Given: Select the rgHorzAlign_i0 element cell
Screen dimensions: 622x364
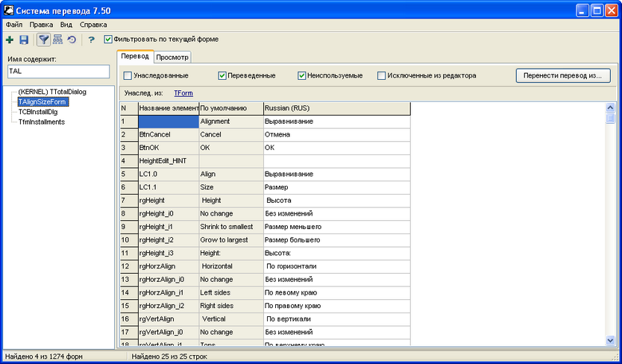Looking at the screenshot, I should point(169,280).
